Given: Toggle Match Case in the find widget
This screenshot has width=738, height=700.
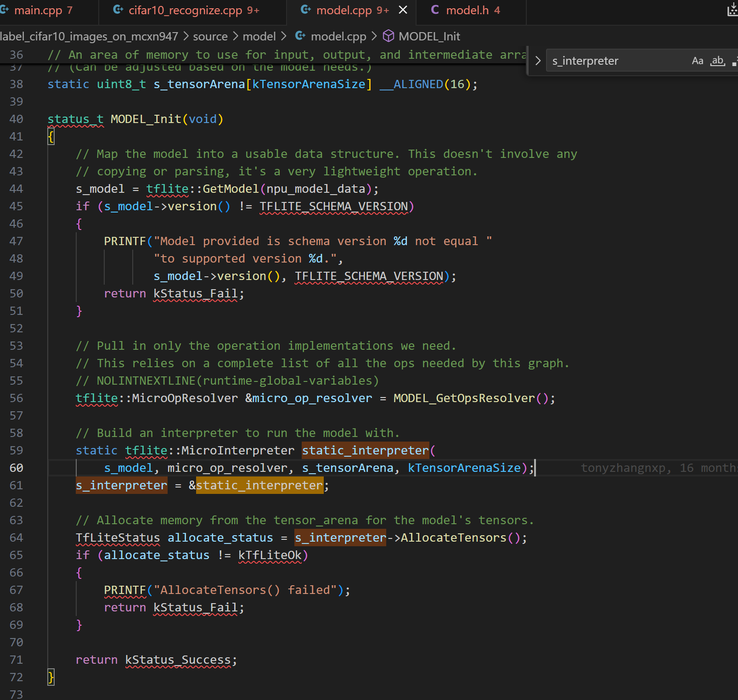Looking at the screenshot, I should [x=698, y=61].
